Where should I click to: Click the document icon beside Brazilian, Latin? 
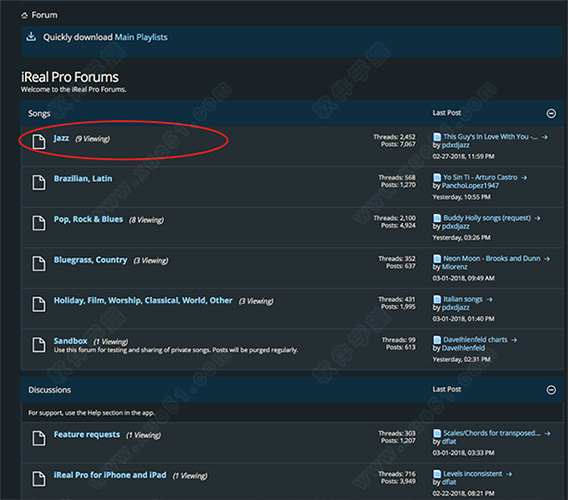(x=39, y=182)
